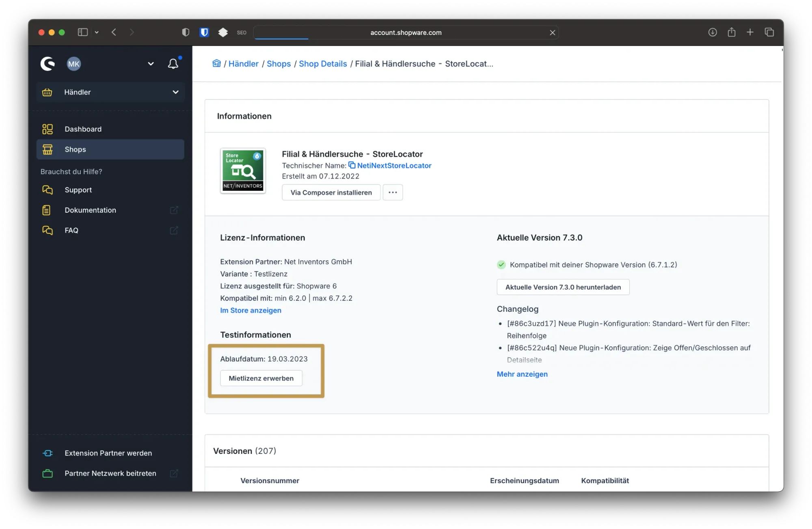Viewport: 812px width, 529px height.
Task: Click the Support chat icon in sidebar
Action: point(47,190)
